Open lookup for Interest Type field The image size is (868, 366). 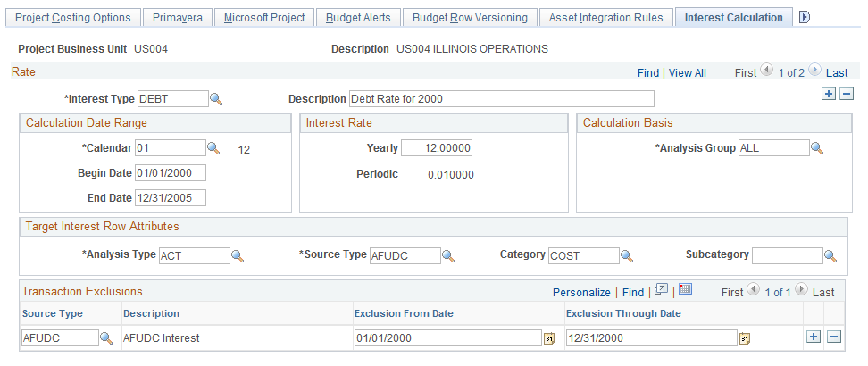215,98
